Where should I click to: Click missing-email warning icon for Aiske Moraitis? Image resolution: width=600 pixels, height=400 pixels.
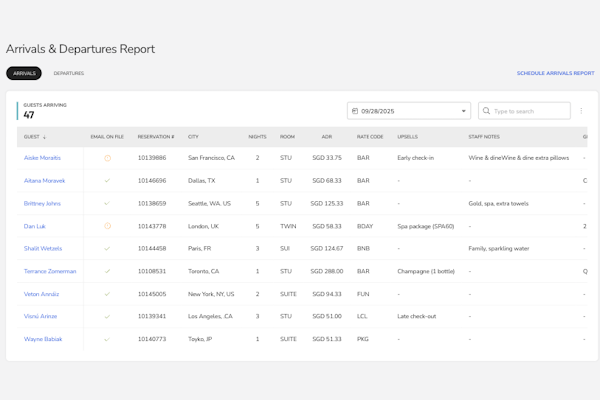tap(107, 158)
